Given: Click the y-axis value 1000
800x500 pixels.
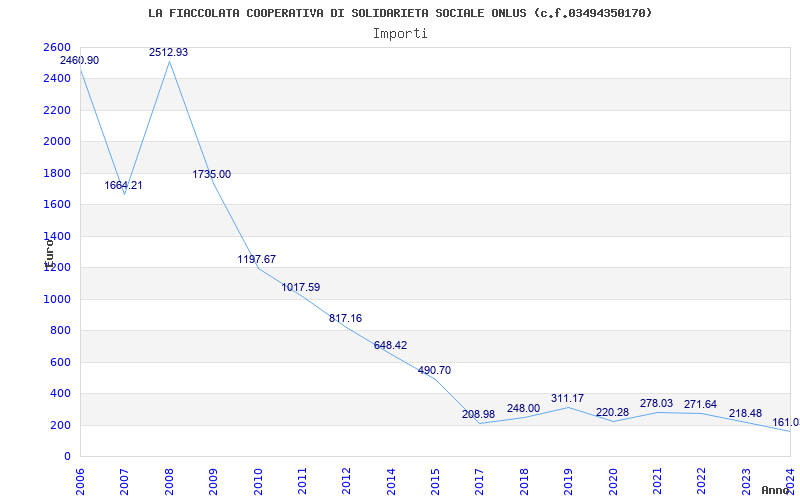Looking at the screenshot, I should coord(57,299).
